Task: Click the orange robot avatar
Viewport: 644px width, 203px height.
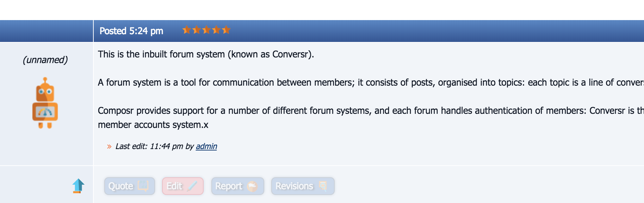Action: pos(45,103)
